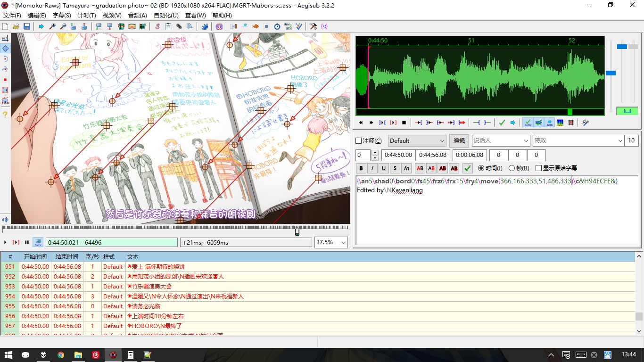The width and height of the screenshot is (644, 362).
Task: Apply italic with the I button
Action: 372,168
